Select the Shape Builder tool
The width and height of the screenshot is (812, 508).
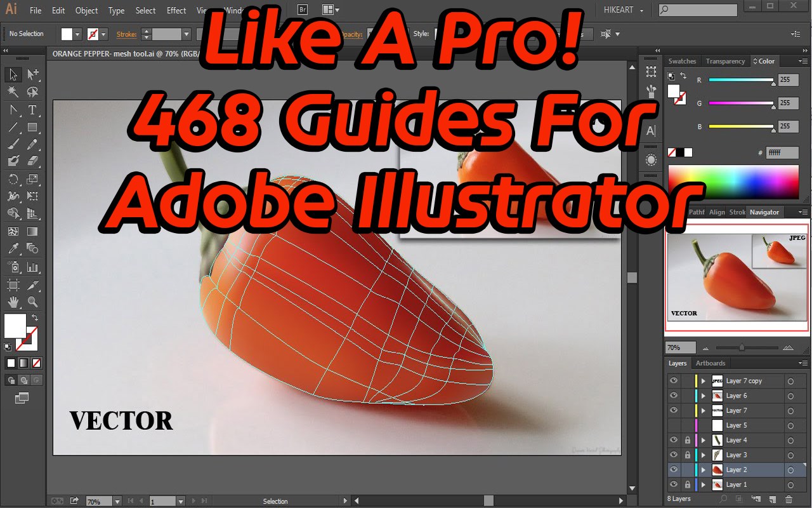tap(13, 213)
